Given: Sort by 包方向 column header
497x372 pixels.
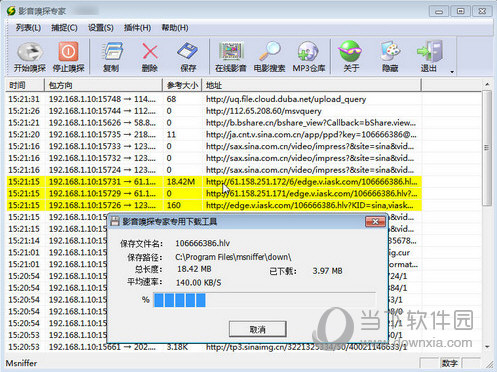Looking at the screenshot, I should (x=103, y=85).
